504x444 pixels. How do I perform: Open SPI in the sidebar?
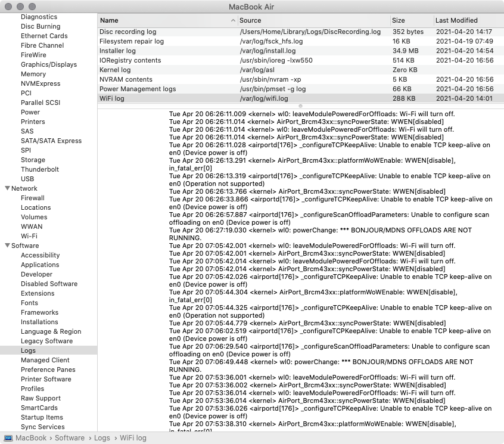[x=26, y=150]
